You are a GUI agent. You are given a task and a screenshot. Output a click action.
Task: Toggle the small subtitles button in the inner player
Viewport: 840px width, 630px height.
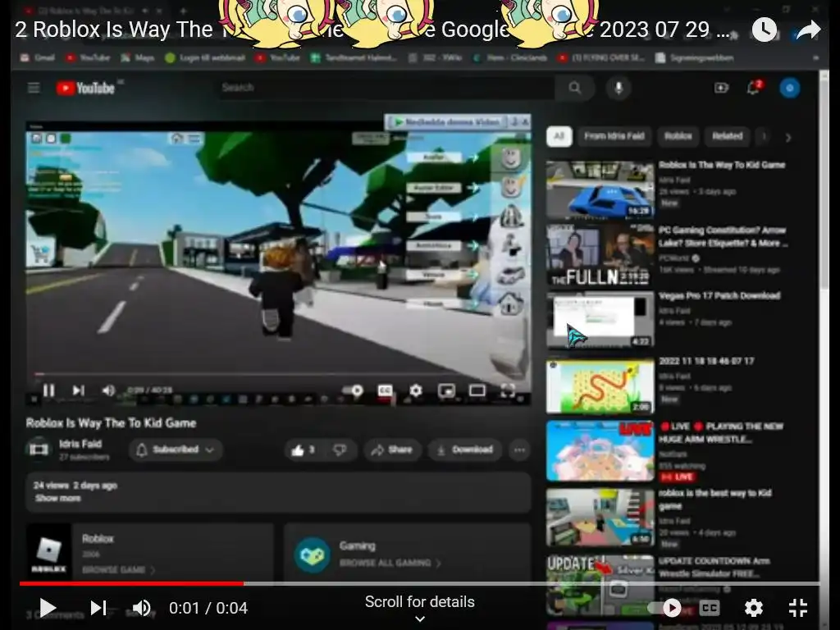[386, 390]
